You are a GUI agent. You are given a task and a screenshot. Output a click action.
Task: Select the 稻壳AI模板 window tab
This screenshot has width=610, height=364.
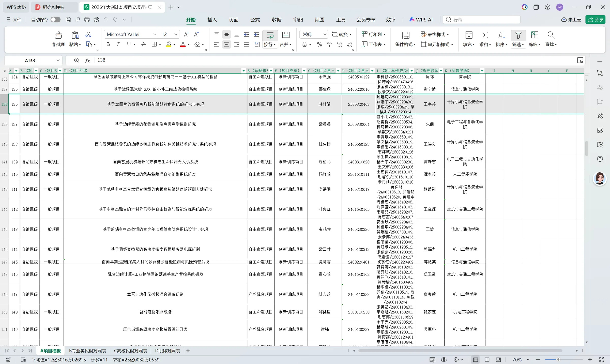(x=54, y=7)
